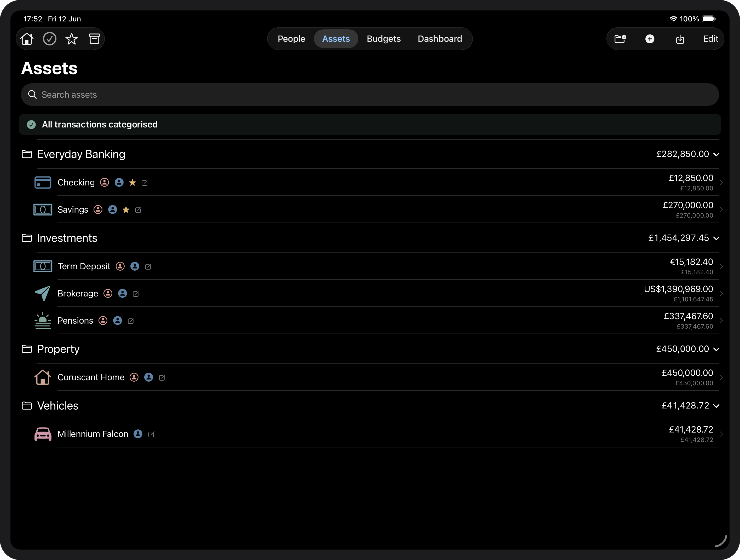Open the archive box icon

[x=94, y=39]
